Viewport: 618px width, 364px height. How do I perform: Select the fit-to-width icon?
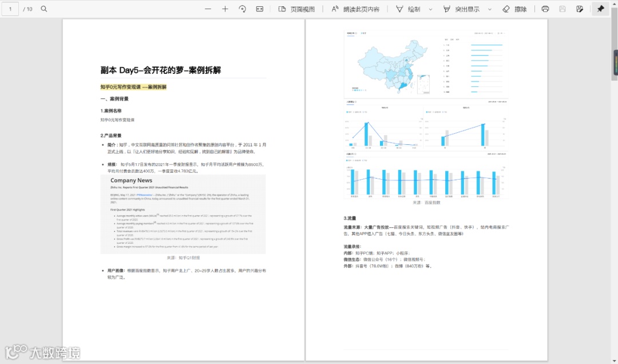coord(260,9)
